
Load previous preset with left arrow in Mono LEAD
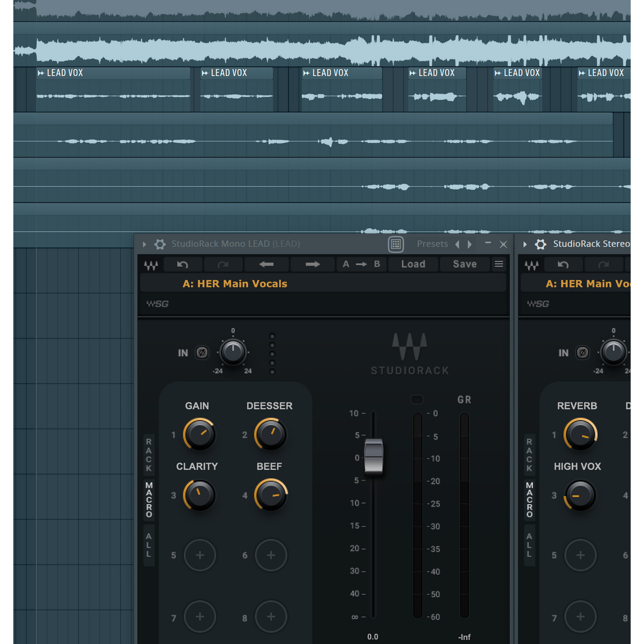266,265
